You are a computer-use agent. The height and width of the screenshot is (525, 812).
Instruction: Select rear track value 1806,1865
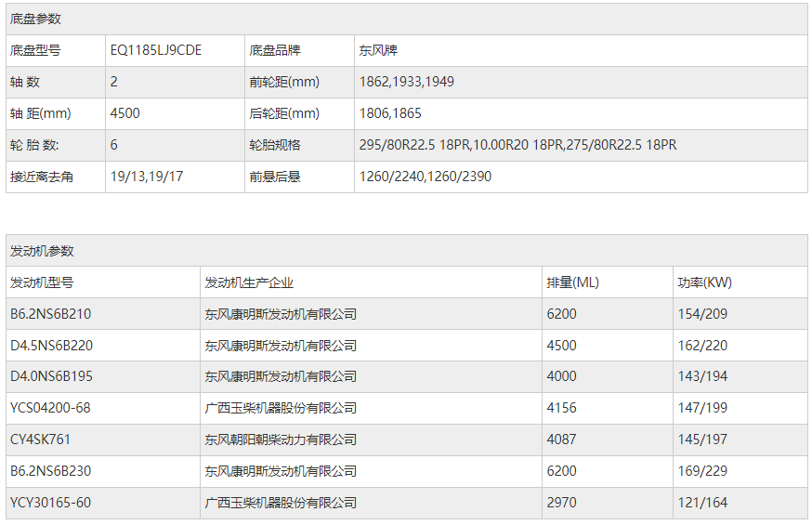390,113
